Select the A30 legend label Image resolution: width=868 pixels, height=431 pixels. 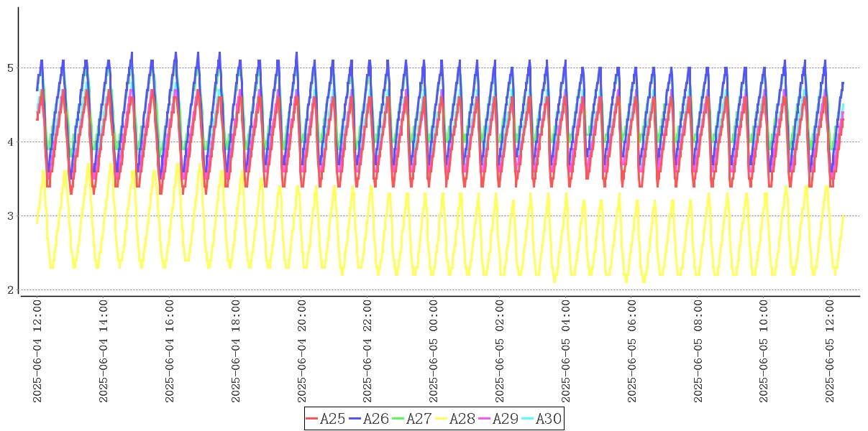(548, 419)
